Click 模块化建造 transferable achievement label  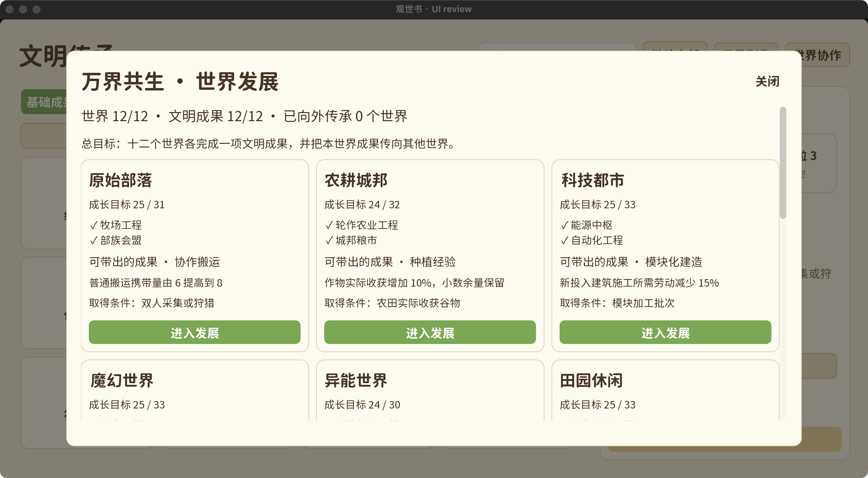673,262
